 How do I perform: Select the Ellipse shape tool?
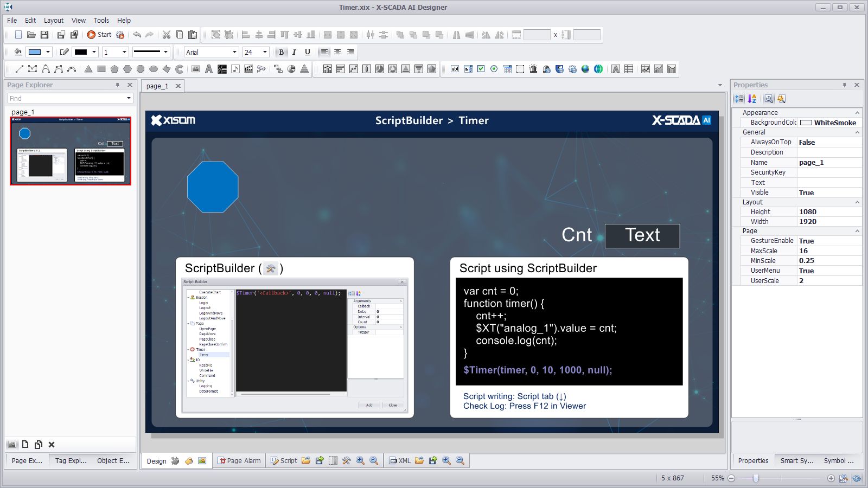click(154, 69)
